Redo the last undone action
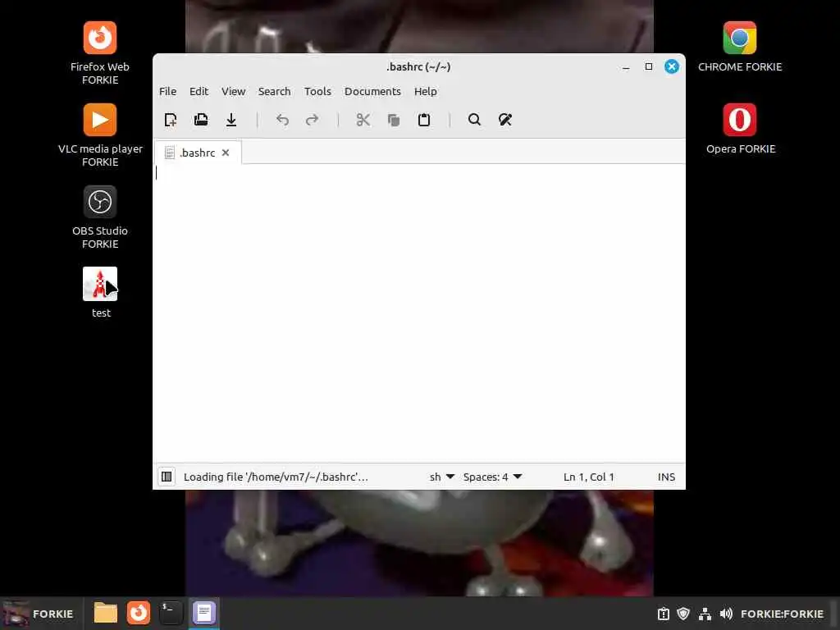840x630 pixels. pos(313,120)
